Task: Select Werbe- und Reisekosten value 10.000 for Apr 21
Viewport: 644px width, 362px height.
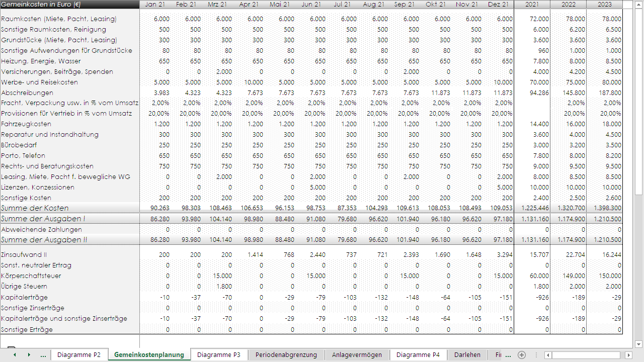Action: [254, 82]
